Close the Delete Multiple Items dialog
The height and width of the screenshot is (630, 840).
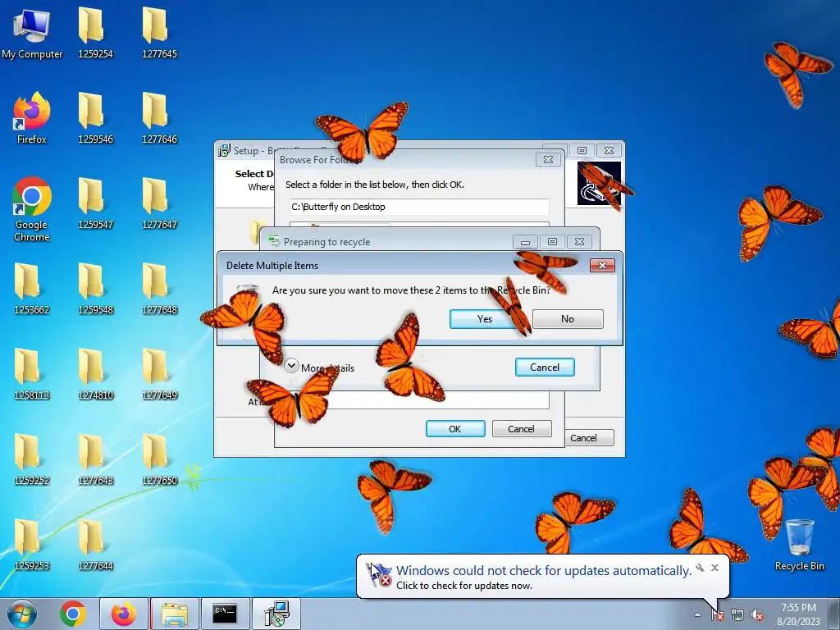[602, 265]
